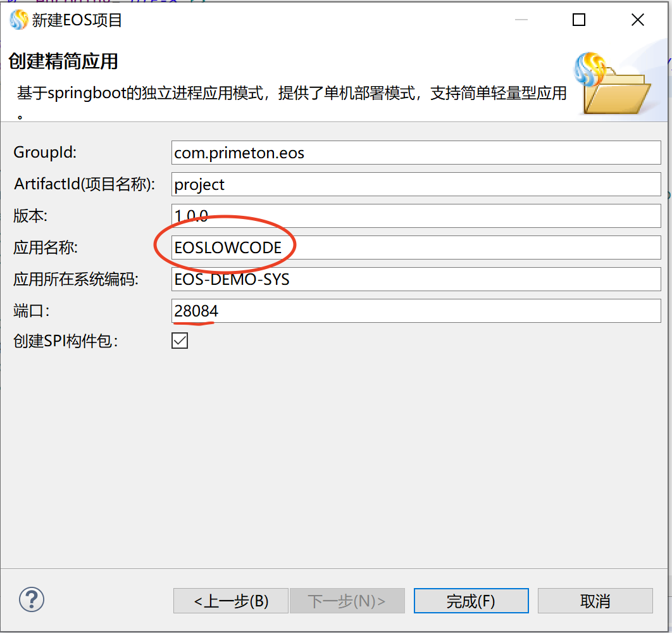The image size is (672, 633).
Task: Open help via question mark icon
Action: [x=32, y=598]
